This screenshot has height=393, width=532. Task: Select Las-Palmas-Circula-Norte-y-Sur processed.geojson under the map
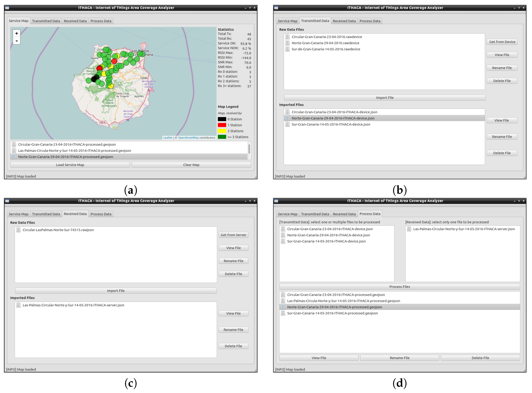74,150
